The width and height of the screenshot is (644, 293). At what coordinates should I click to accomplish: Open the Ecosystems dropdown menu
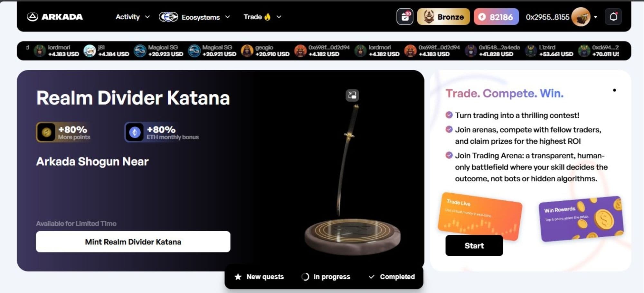[x=194, y=17]
